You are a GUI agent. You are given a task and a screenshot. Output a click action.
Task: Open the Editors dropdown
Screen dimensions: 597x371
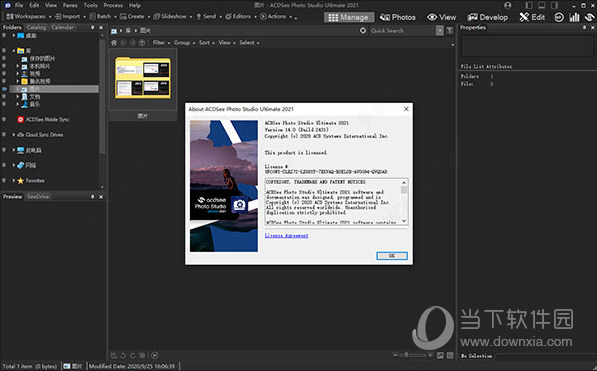[x=241, y=16]
